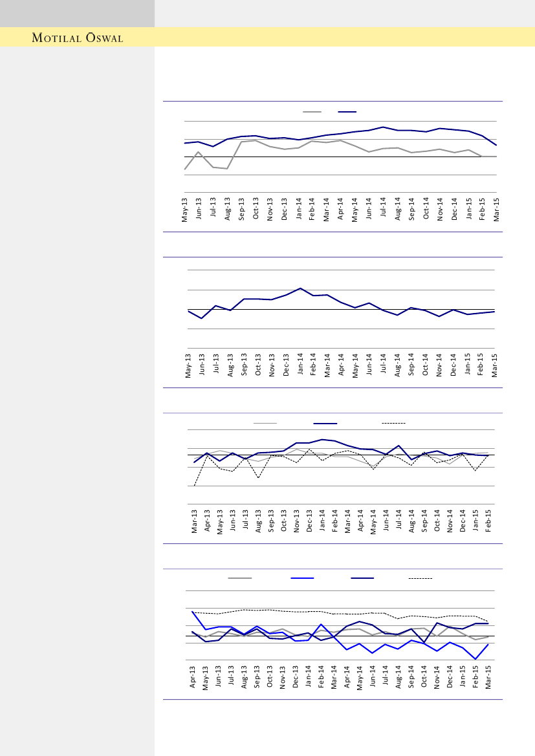Click bright blue line's Feb-15 low point
Viewport: 535px width, 756px height.
(x=475, y=659)
